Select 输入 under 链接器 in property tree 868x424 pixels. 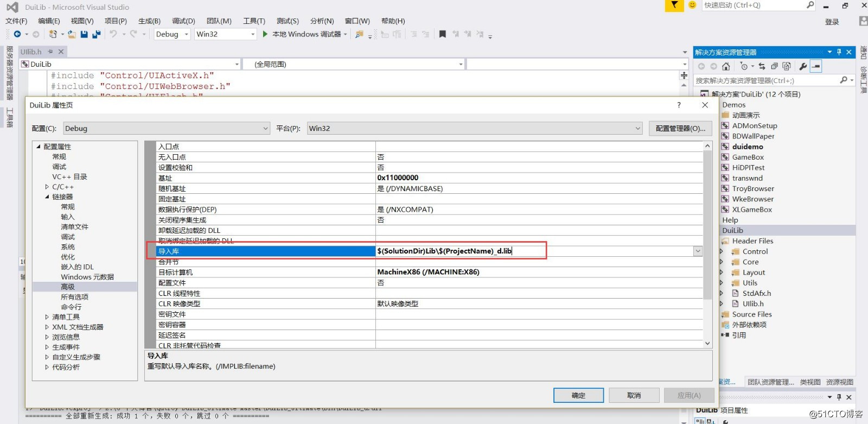pos(68,217)
